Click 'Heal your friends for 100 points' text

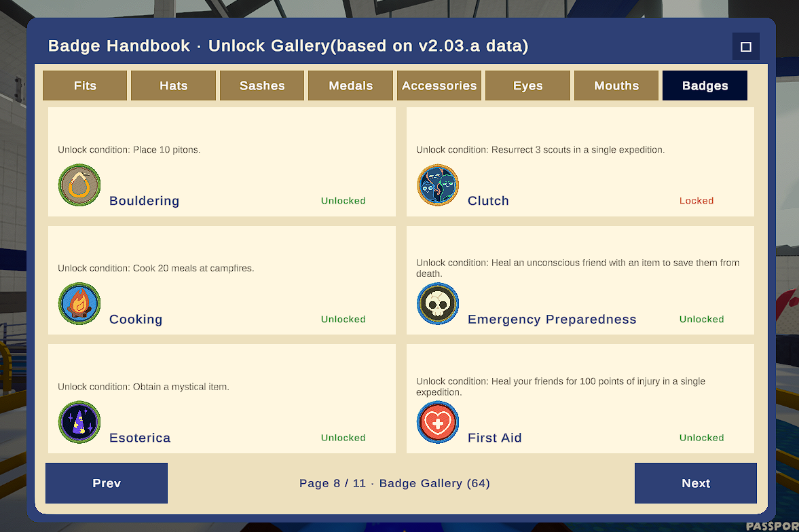coord(561,387)
